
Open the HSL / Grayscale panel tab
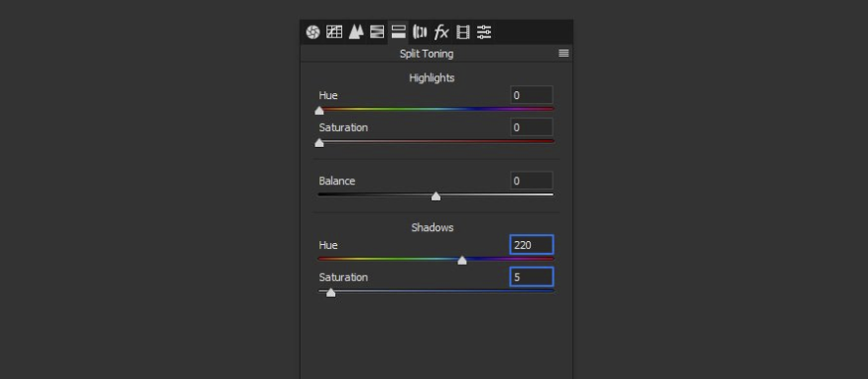point(376,32)
